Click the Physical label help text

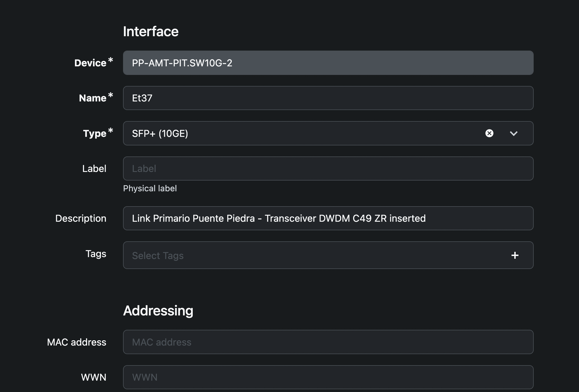click(150, 189)
